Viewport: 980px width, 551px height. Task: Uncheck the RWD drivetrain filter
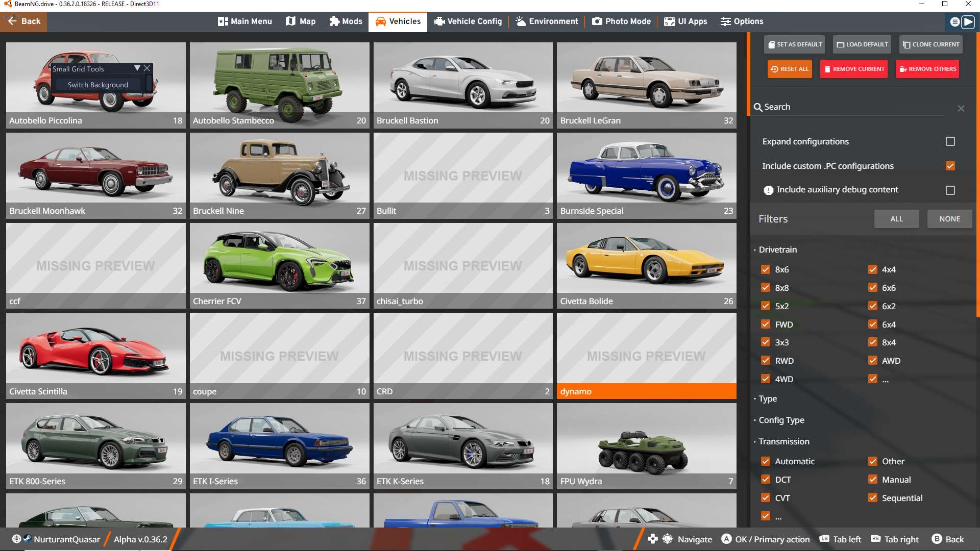766,361
